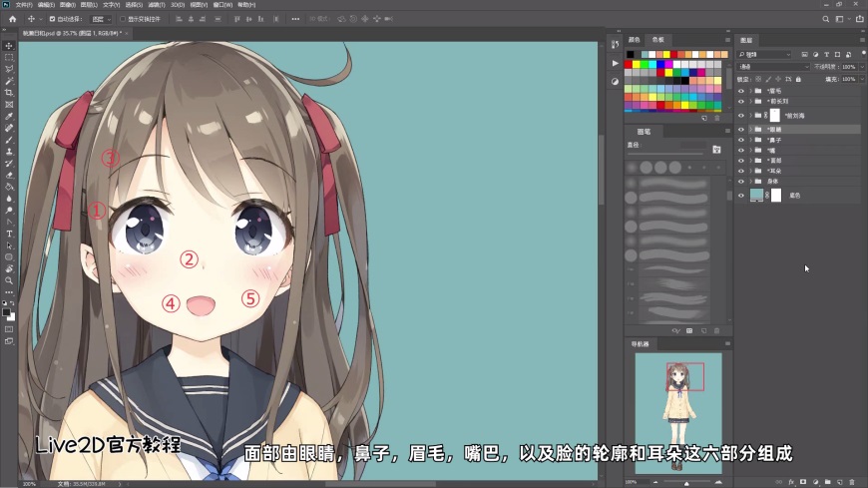This screenshot has width=868, height=488.
Task: Select the Crop tool
Action: (9, 93)
